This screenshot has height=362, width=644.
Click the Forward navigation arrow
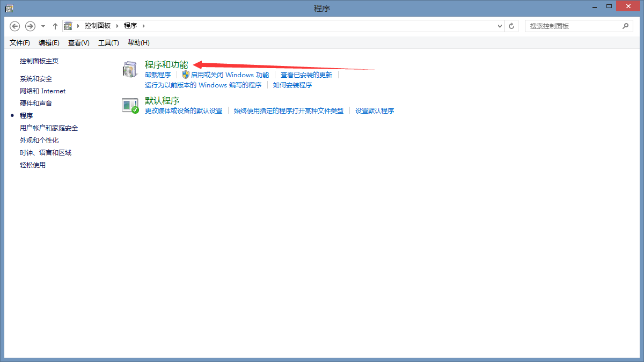(31, 26)
